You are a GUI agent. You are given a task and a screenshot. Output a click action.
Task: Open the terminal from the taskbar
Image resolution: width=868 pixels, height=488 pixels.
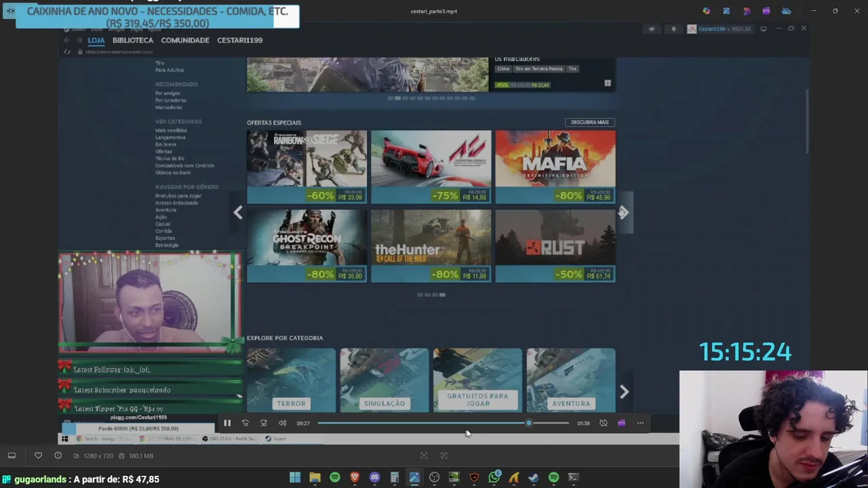point(573,477)
